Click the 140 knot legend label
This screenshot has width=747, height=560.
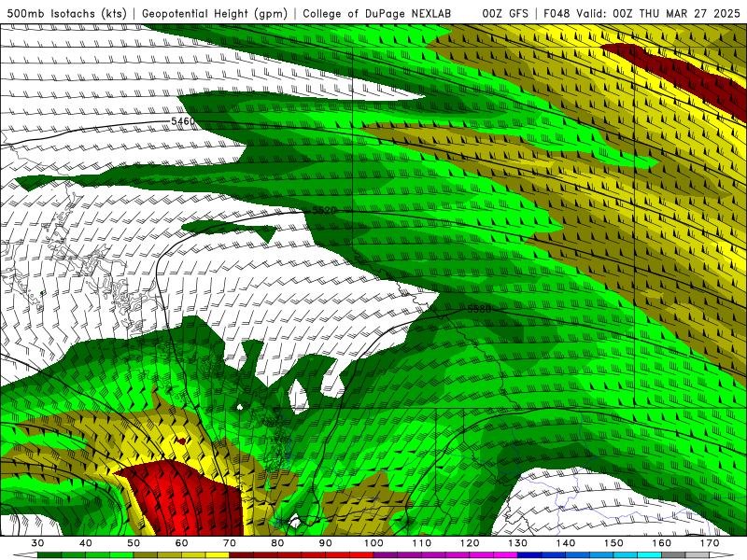[x=566, y=543]
